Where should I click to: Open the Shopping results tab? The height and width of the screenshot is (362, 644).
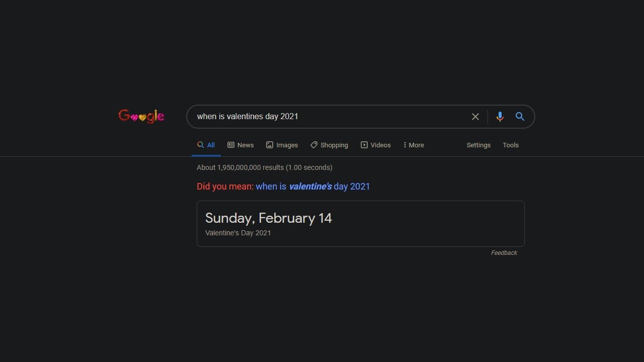click(x=329, y=145)
